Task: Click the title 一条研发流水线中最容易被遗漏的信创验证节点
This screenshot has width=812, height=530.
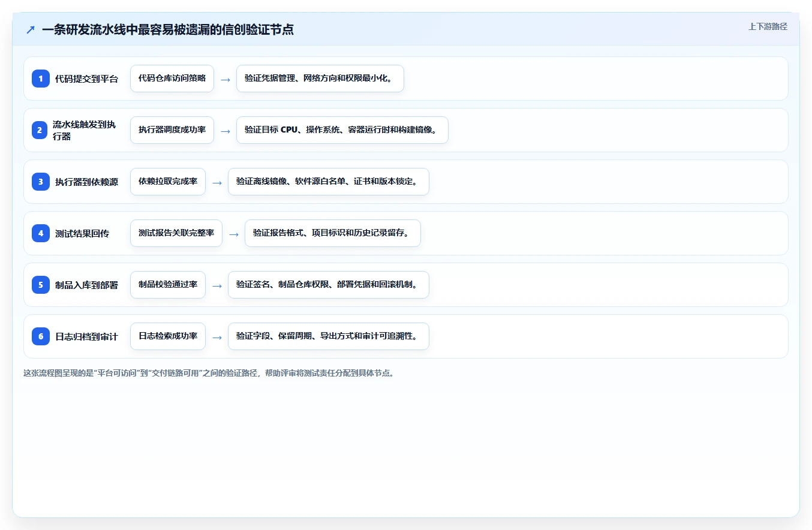Action: (x=168, y=29)
